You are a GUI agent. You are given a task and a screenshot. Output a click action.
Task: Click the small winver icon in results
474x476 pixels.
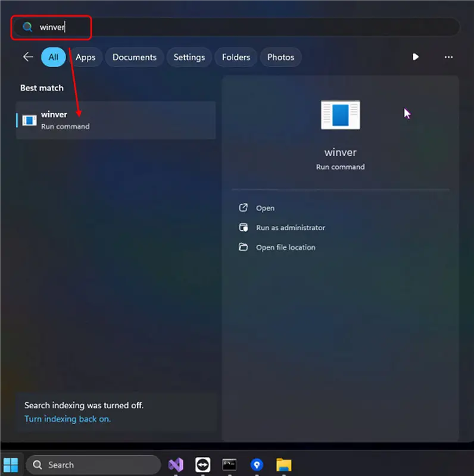pos(29,120)
